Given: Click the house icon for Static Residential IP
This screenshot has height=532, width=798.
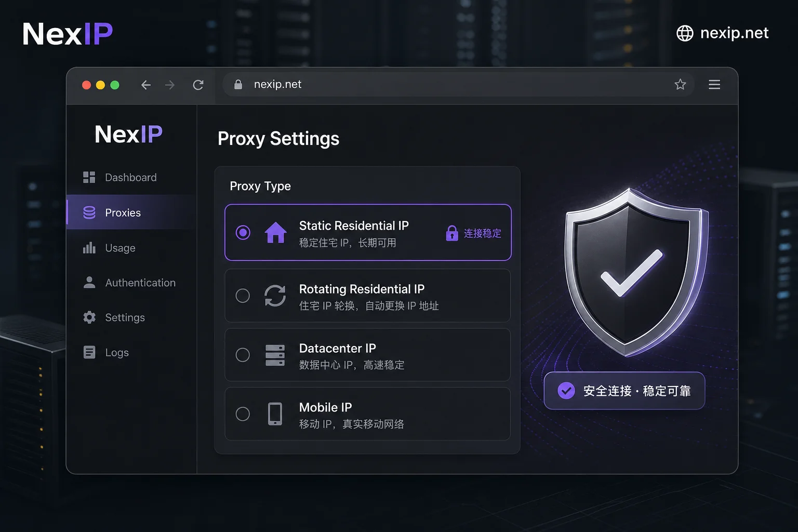Looking at the screenshot, I should (x=276, y=232).
